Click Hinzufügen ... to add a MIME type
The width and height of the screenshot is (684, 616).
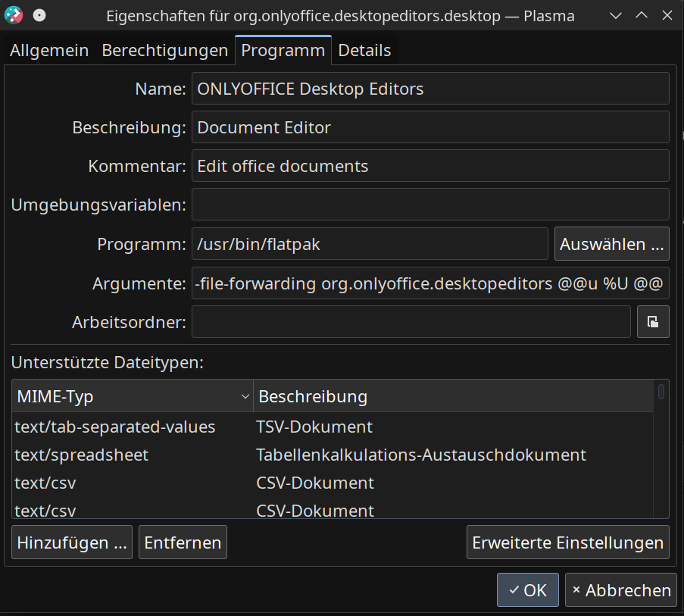72,543
